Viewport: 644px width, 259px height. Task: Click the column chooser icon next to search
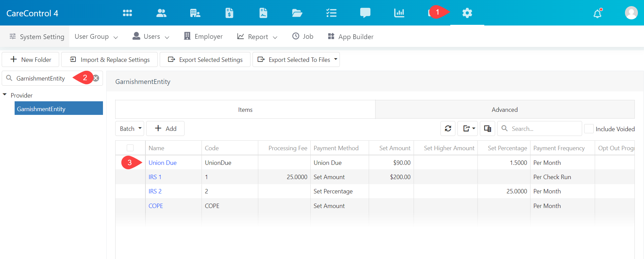487,128
